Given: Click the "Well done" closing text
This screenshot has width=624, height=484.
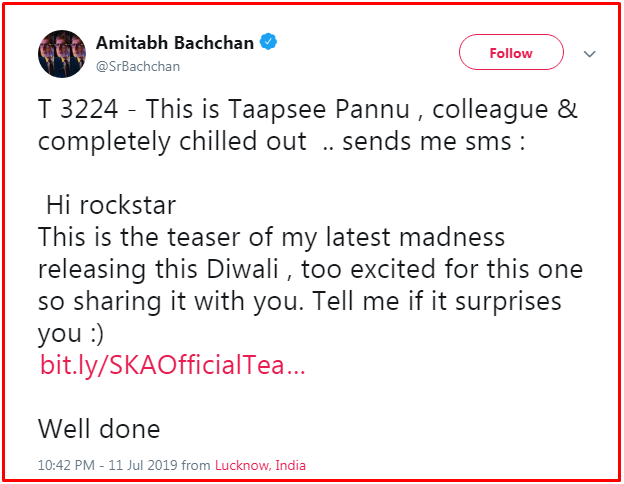Looking at the screenshot, I should (x=99, y=429).
